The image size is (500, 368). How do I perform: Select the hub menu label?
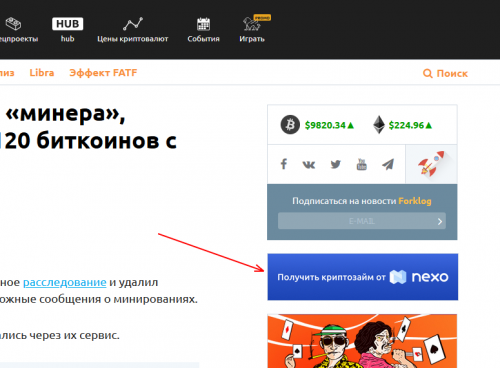coord(67,39)
